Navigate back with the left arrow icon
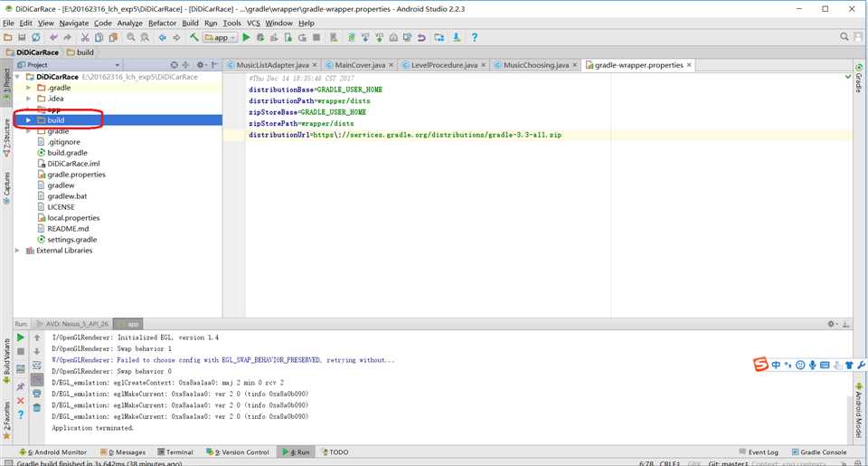The width and height of the screenshot is (868, 466). click(162, 38)
